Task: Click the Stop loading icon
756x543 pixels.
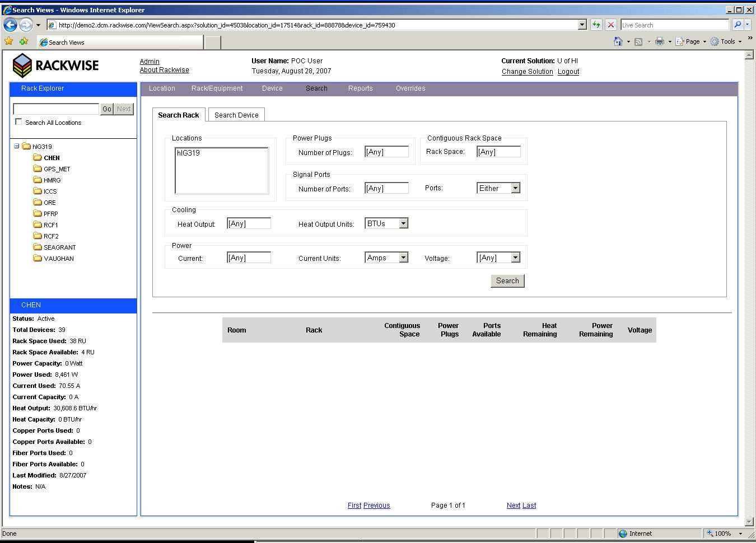Action: coord(611,25)
